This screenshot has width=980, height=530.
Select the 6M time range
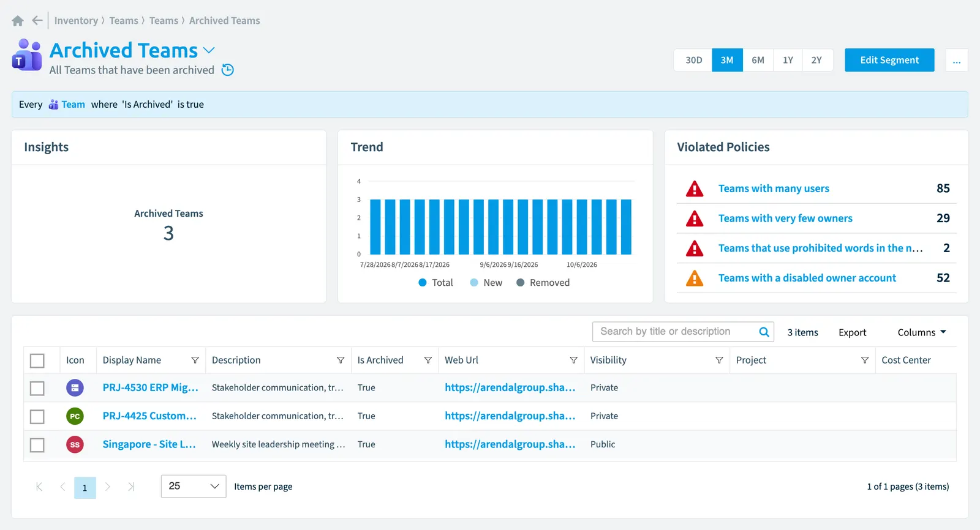[x=758, y=60]
